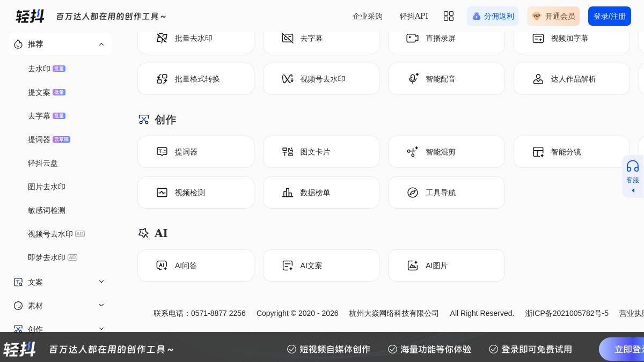This screenshot has width=644, height=362.
Task: Click the 素材 sidebar section icon
Action: click(18, 306)
